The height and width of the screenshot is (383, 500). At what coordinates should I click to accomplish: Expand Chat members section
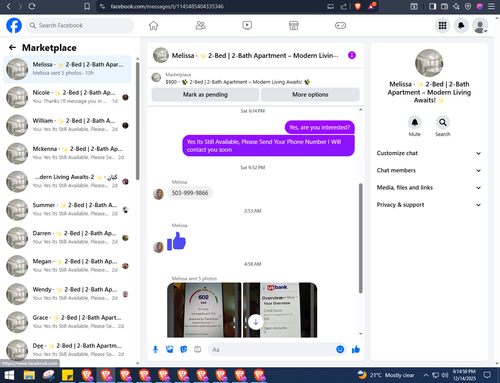[429, 170]
